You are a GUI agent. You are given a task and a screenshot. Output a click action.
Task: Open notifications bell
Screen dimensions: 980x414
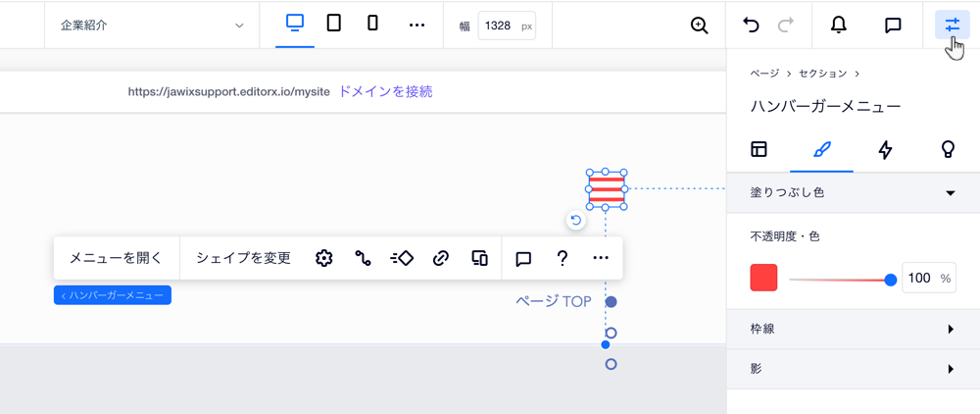click(838, 25)
